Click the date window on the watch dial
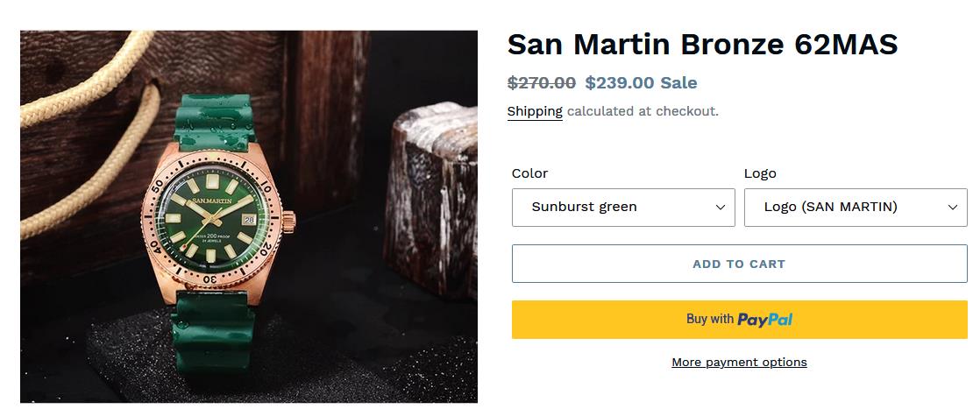The height and width of the screenshot is (409, 980). [248, 221]
